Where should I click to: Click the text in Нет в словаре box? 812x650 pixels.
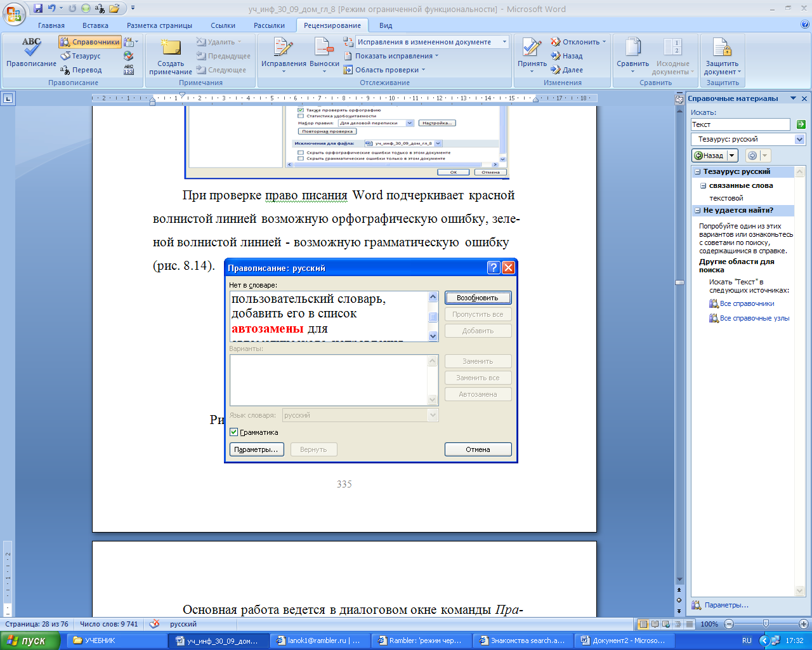point(329,316)
